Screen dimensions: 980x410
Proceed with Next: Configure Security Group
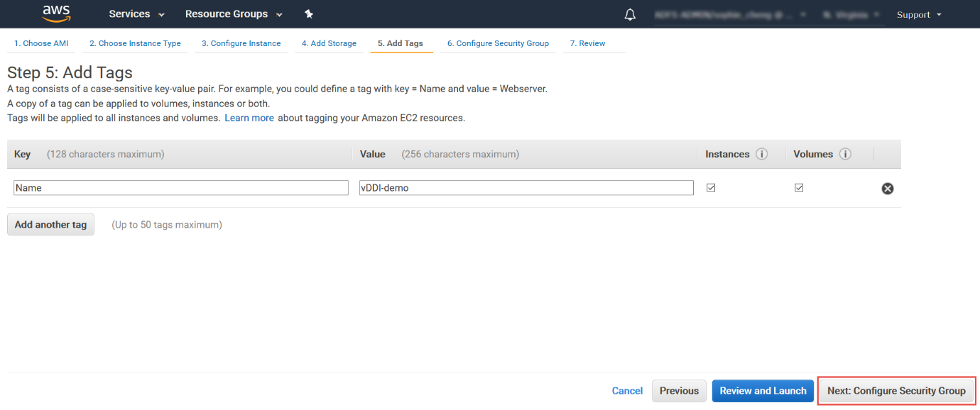[x=896, y=391]
